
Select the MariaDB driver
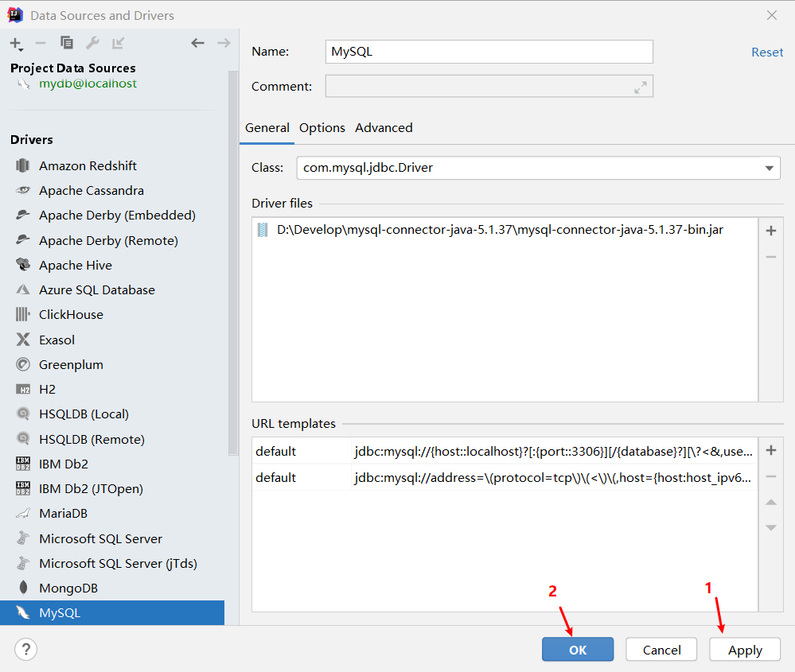point(112,514)
